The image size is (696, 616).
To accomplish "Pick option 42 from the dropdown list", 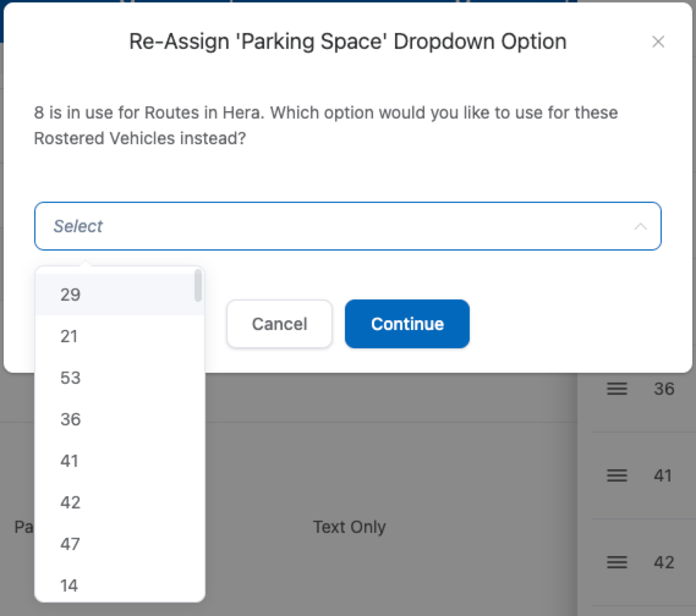I will (71, 502).
